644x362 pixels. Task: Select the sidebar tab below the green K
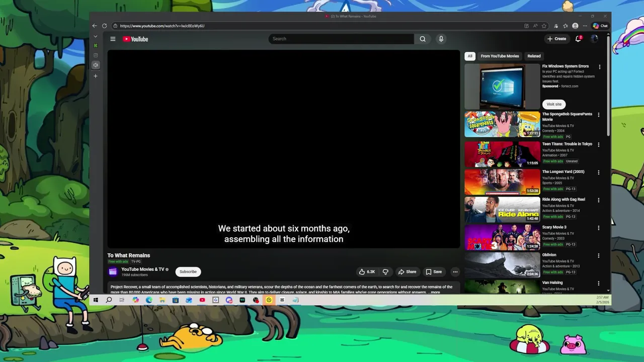click(96, 55)
